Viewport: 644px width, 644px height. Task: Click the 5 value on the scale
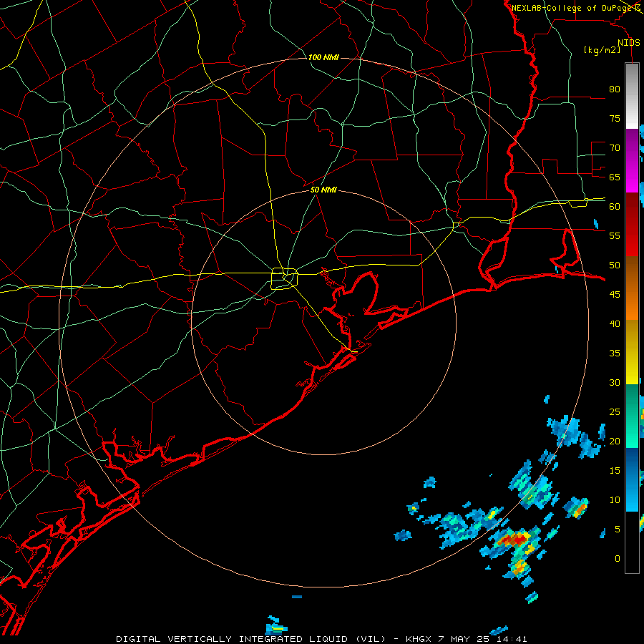[618, 529]
